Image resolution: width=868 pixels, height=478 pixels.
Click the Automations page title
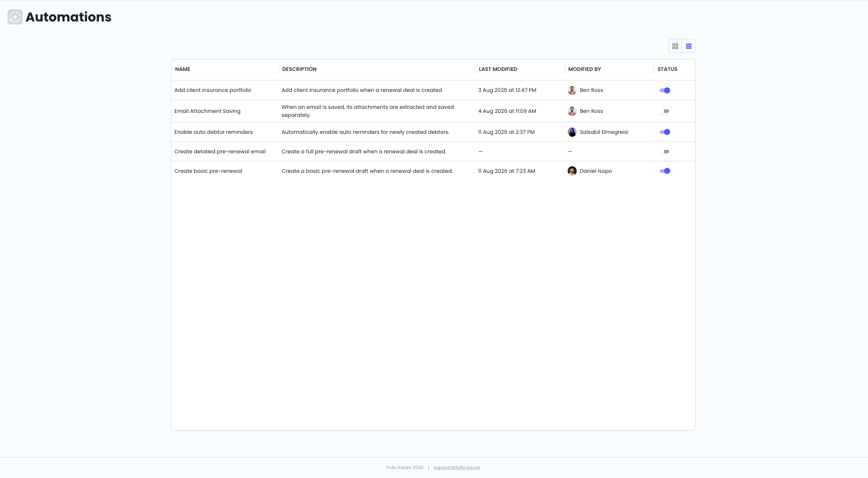[68, 17]
